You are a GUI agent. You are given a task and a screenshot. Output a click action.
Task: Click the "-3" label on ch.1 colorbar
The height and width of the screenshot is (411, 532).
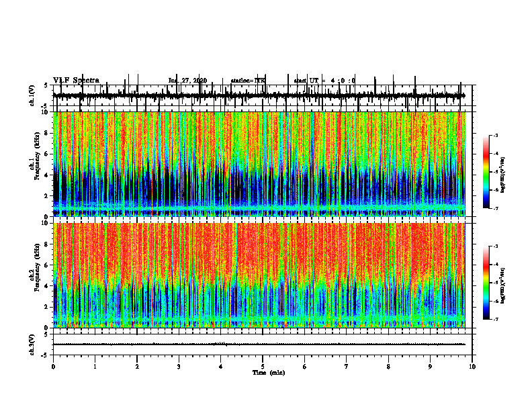pyautogui.click(x=496, y=136)
